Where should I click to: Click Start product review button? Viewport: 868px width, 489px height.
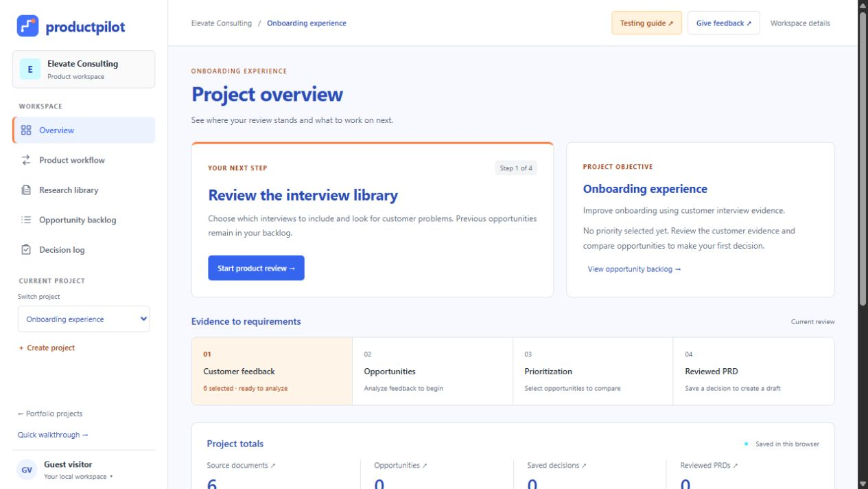click(256, 268)
